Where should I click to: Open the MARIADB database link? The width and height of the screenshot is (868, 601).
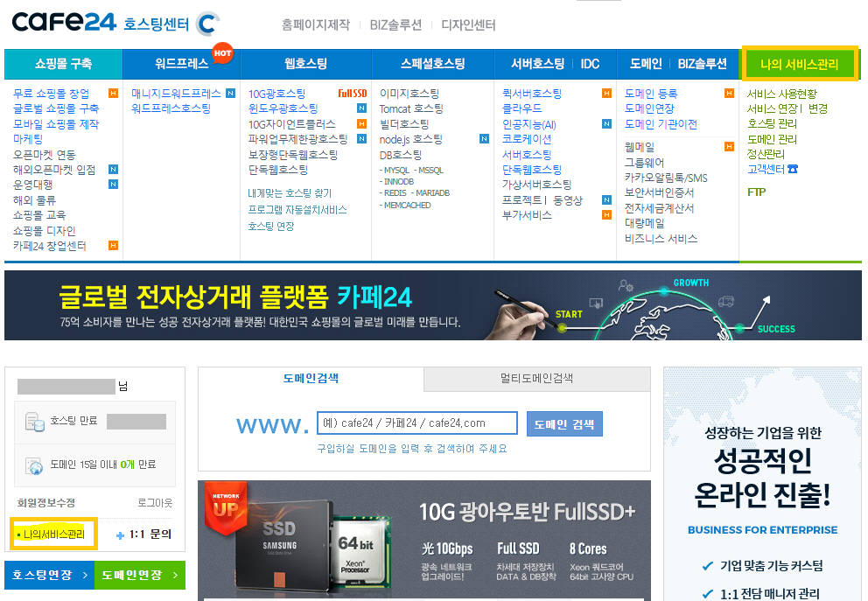pos(432,193)
